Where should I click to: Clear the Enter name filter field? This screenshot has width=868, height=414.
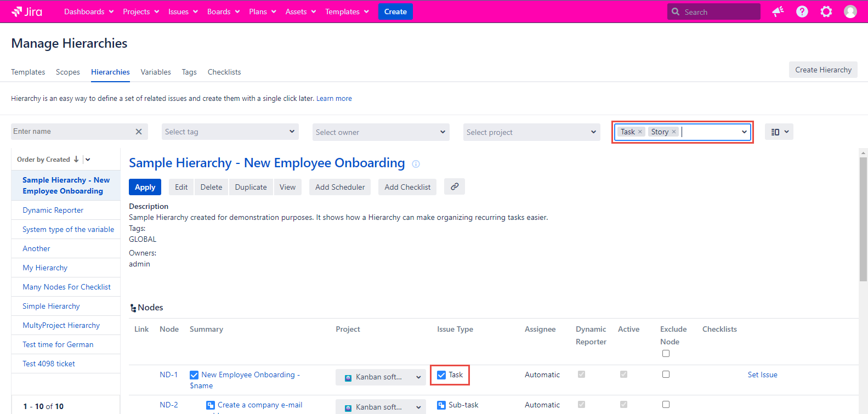click(139, 132)
